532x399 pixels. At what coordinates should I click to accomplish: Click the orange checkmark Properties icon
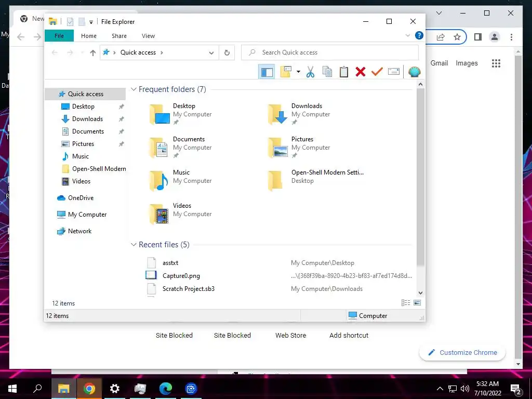[x=377, y=72]
